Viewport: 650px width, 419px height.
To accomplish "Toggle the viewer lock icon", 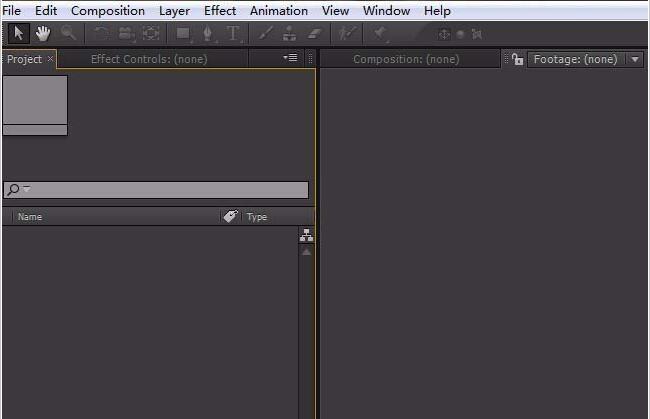I will (x=517, y=59).
